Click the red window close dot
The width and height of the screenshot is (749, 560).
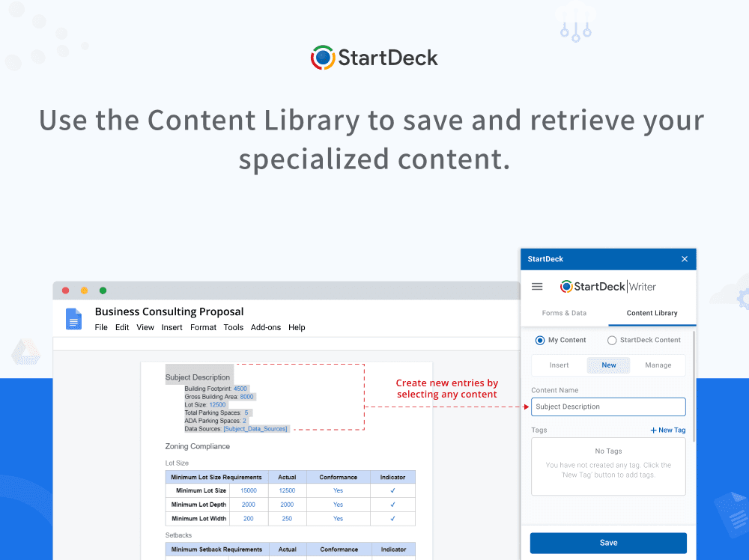[66, 290]
